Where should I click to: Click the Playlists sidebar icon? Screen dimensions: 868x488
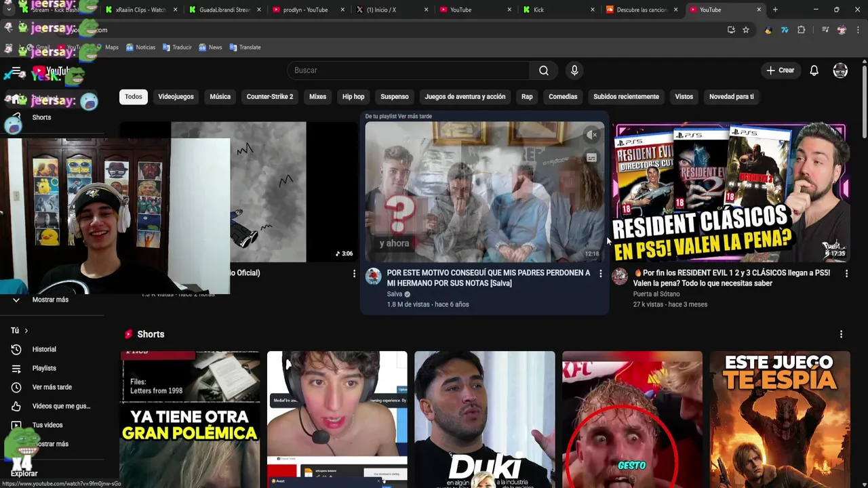(x=16, y=368)
